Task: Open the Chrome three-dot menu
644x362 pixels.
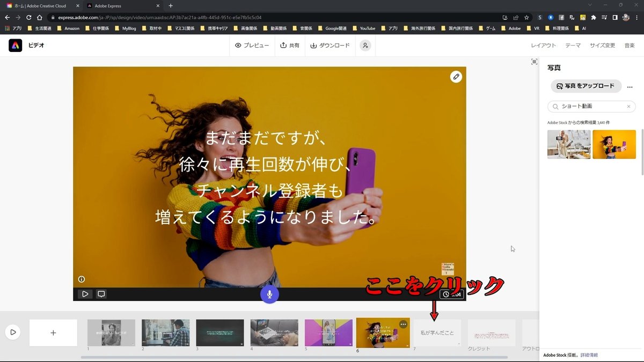Action: point(637,17)
